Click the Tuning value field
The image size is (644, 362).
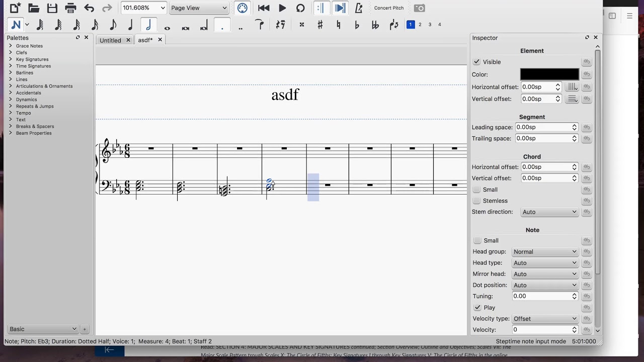(x=541, y=297)
